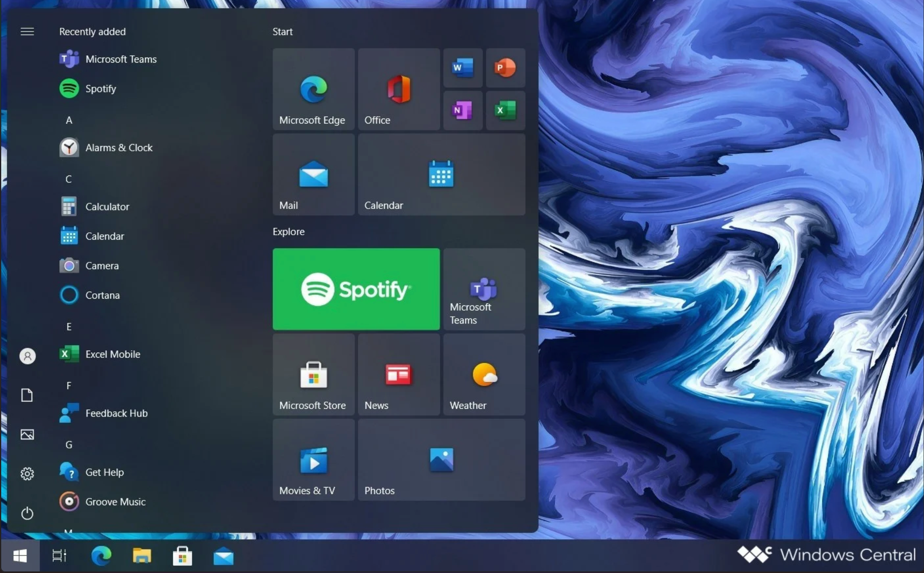Click letter C section header

point(69,179)
